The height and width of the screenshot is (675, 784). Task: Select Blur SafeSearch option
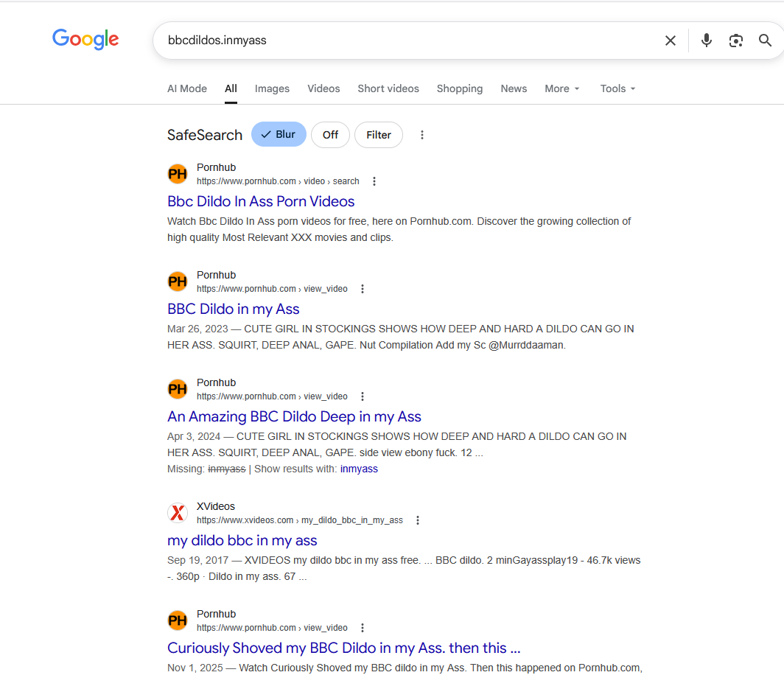(279, 135)
